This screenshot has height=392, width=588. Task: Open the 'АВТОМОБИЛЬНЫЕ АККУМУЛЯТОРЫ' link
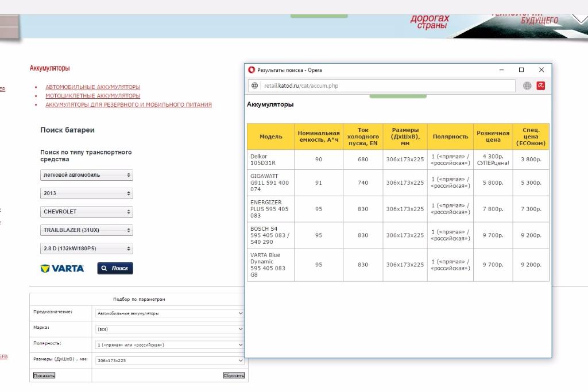(92, 87)
